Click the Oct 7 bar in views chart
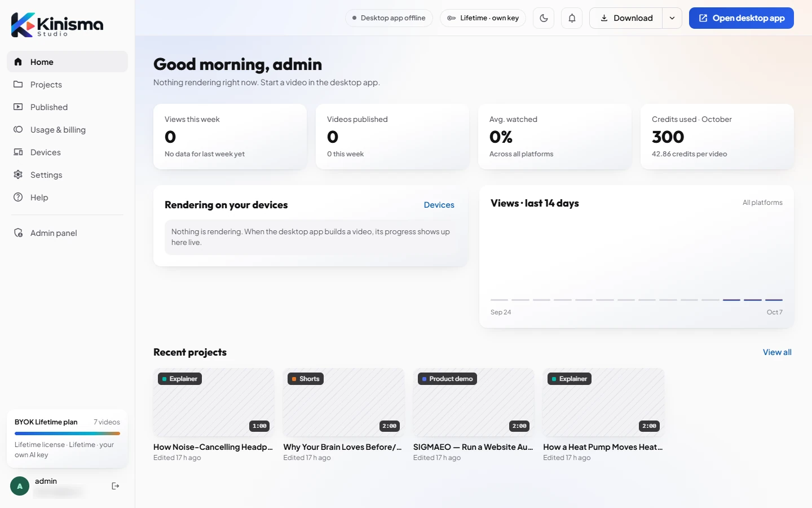The height and width of the screenshot is (508, 812). [x=774, y=300]
